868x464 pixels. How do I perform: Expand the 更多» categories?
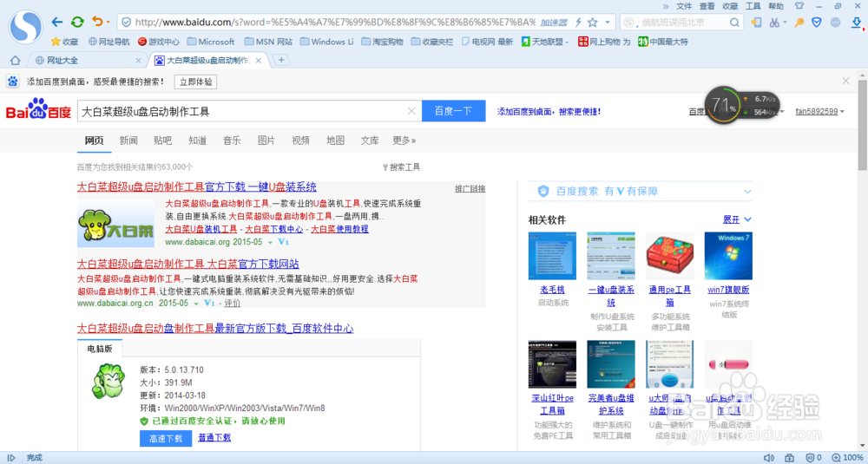[404, 141]
